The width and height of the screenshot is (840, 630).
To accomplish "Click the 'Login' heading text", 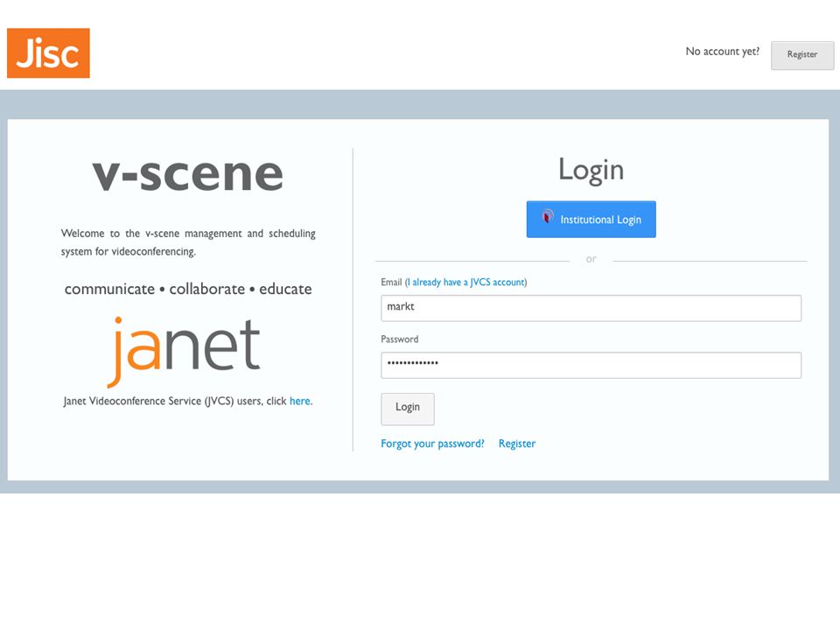I will click(x=591, y=170).
